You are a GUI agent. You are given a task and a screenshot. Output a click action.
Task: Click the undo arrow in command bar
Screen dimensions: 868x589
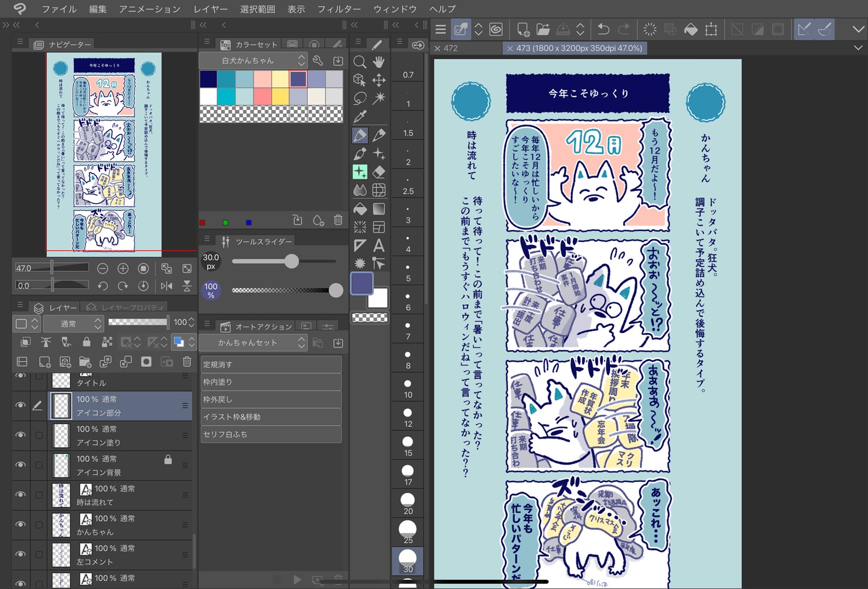pyautogui.click(x=604, y=30)
